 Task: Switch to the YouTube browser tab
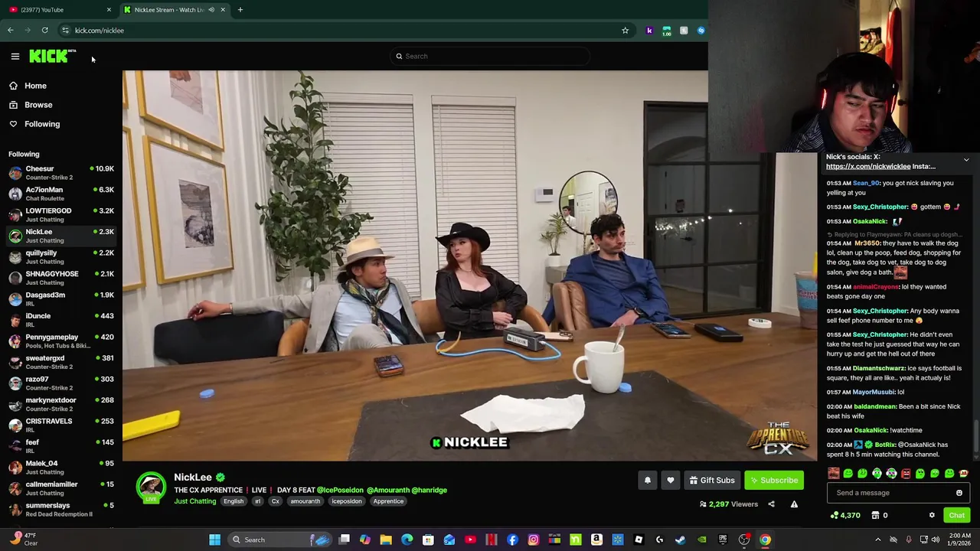[57, 9]
